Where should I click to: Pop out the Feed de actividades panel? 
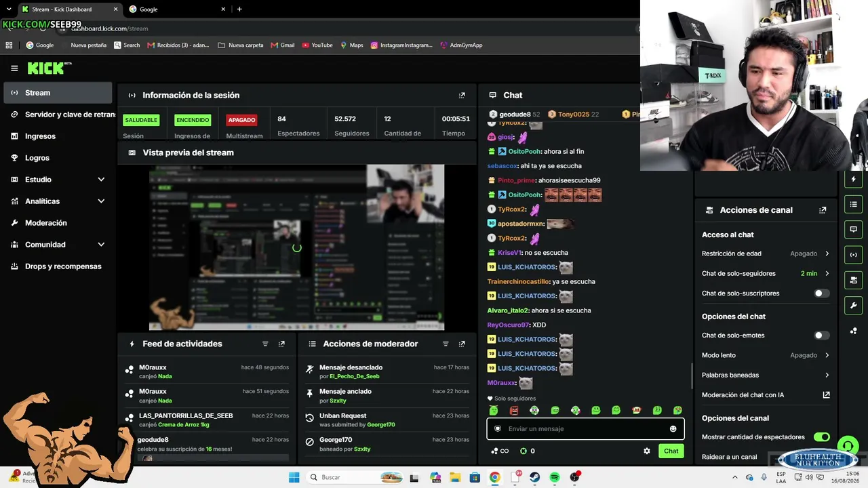pyautogui.click(x=281, y=344)
